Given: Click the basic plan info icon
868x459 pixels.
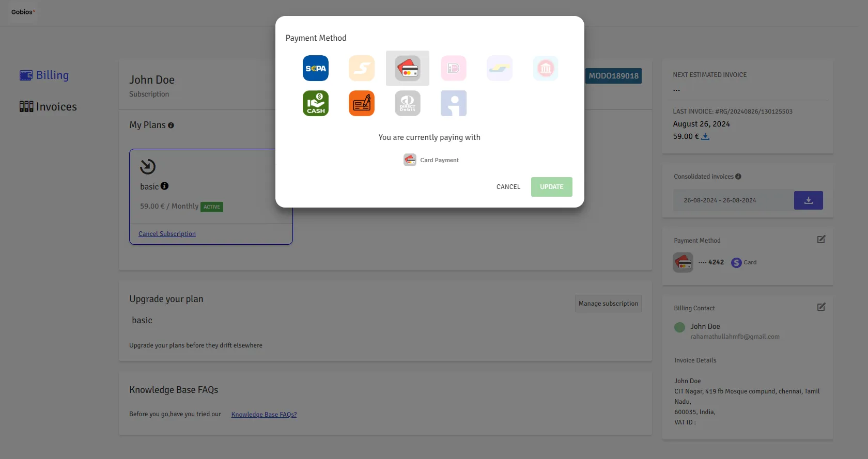Looking at the screenshot, I should pos(165,186).
